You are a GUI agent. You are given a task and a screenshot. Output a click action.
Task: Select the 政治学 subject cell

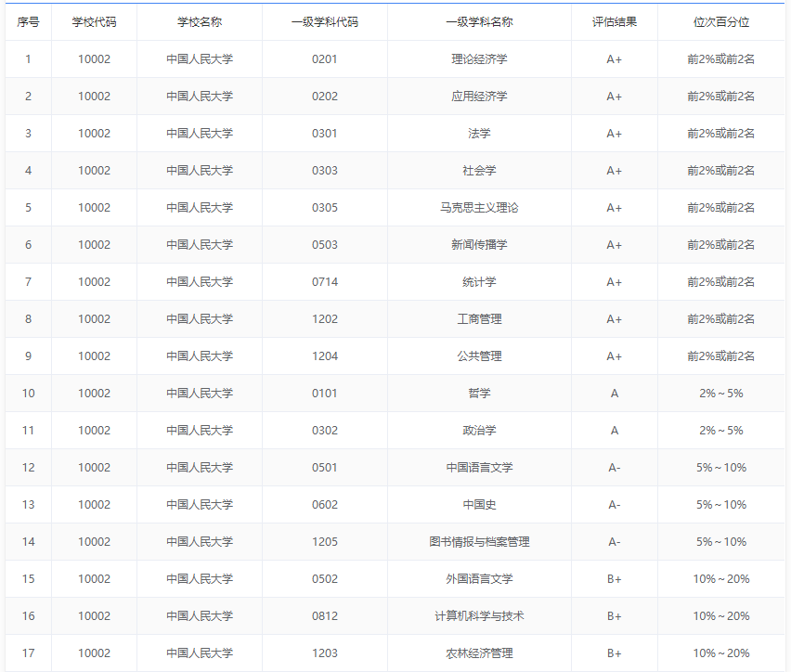tap(479, 431)
